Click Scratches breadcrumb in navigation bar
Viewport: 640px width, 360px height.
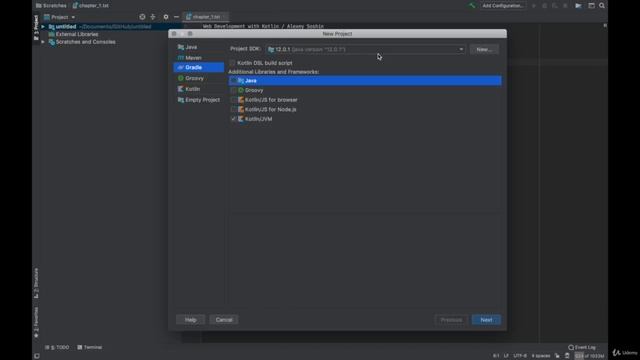51,6
